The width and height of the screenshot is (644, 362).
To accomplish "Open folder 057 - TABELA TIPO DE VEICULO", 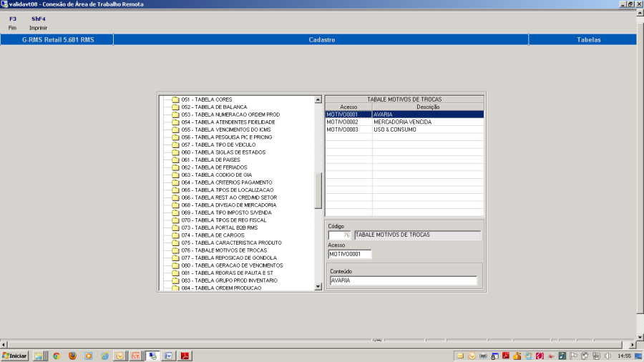I will click(x=213, y=145).
